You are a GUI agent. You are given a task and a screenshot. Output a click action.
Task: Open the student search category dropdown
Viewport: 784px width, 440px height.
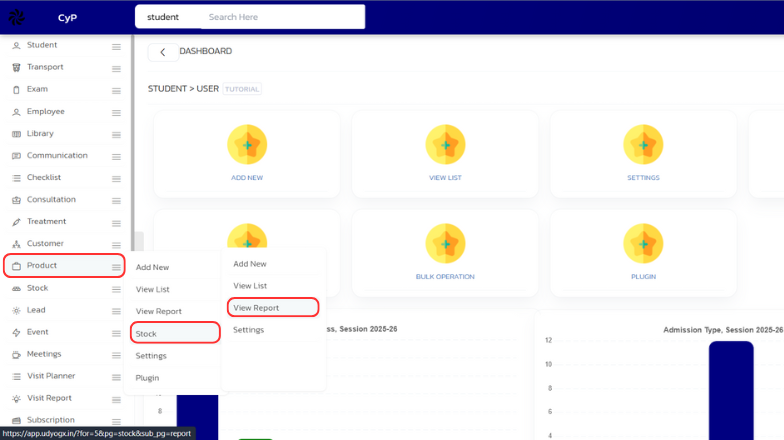pyautogui.click(x=163, y=17)
